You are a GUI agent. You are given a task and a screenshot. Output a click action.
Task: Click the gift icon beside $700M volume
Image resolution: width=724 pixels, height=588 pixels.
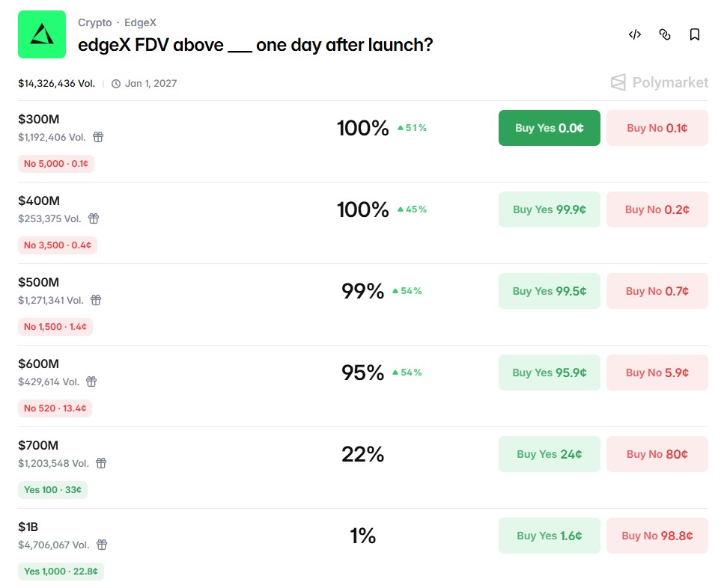[x=101, y=463]
